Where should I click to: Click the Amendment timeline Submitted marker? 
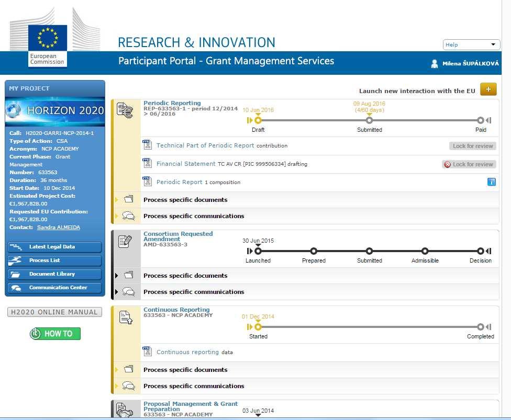(x=369, y=251)
